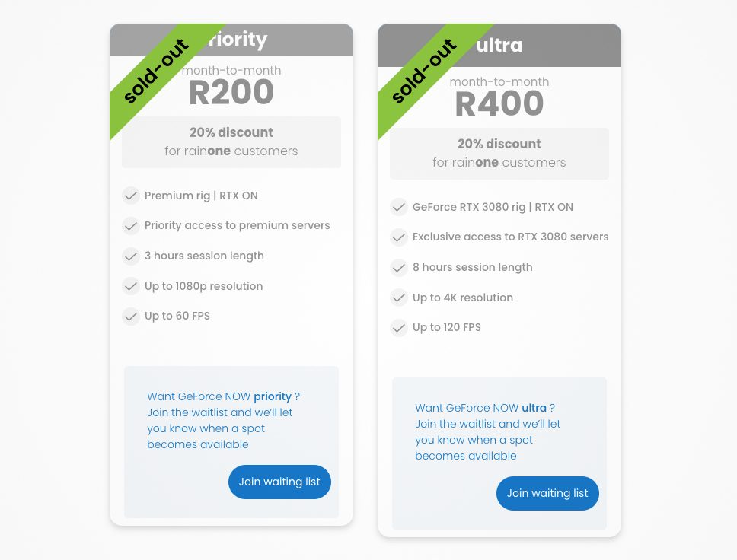Viewport: 737px width, 560px height.
Task: Click checkmark beside 3 hours session length
Action: pyautogui.click(x=131, y=256)
